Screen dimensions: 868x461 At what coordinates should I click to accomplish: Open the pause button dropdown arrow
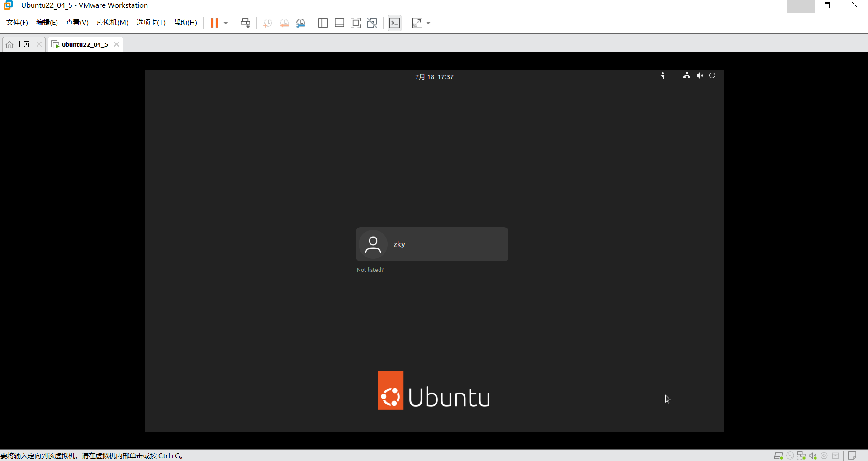click(x=225, y=23)
